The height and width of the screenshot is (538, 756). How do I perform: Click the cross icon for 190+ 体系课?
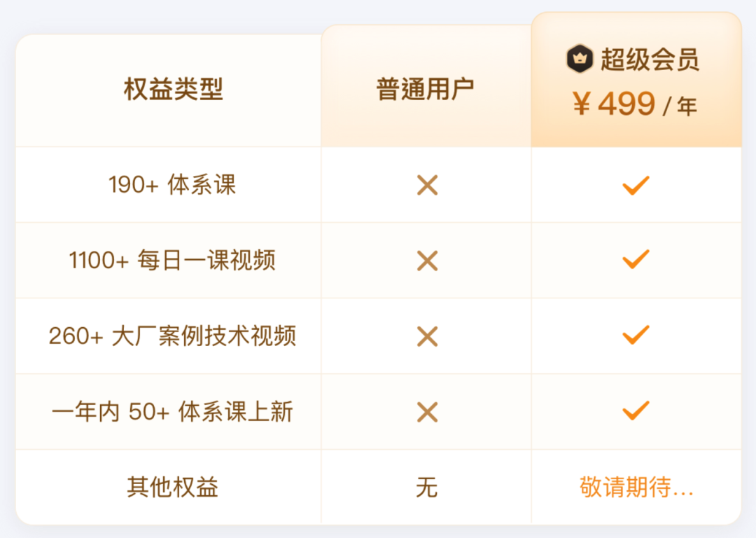tap(427, 185)
